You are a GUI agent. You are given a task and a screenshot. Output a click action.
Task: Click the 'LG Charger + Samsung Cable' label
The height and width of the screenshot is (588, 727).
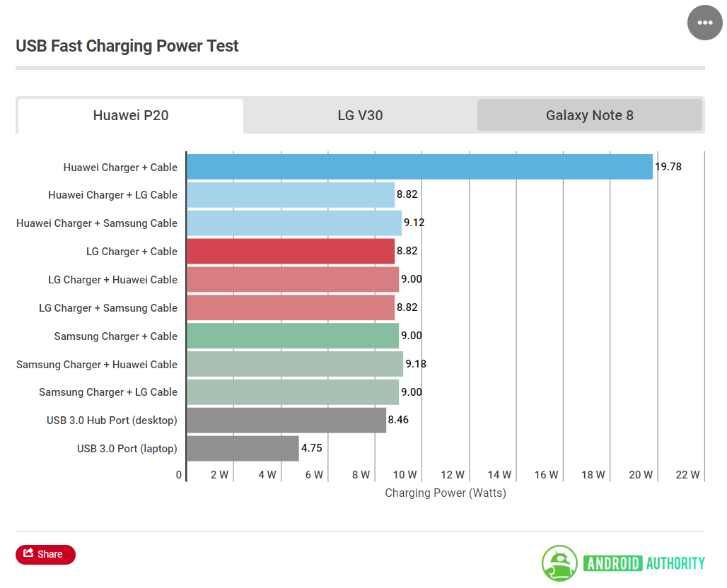[108, 308]
